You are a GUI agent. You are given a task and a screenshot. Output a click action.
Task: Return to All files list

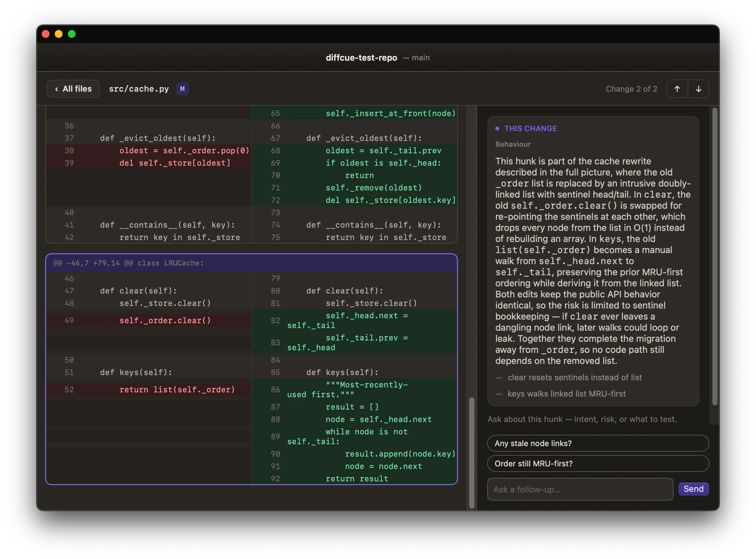click(73, 89)
